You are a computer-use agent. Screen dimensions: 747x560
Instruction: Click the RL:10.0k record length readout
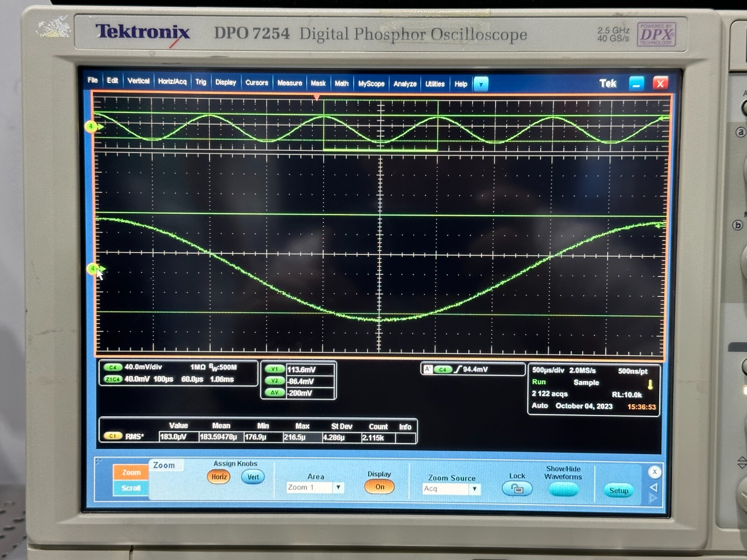click(x=627, y=395)
